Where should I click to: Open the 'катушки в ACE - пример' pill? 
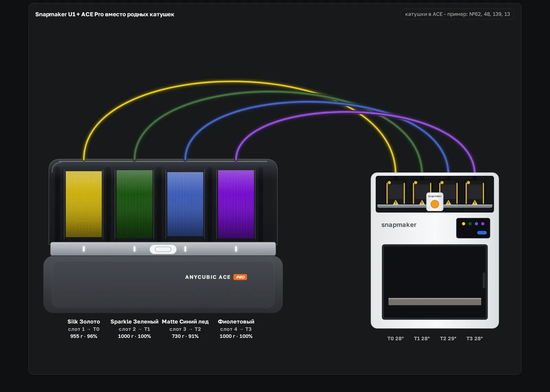coord(458,14)
